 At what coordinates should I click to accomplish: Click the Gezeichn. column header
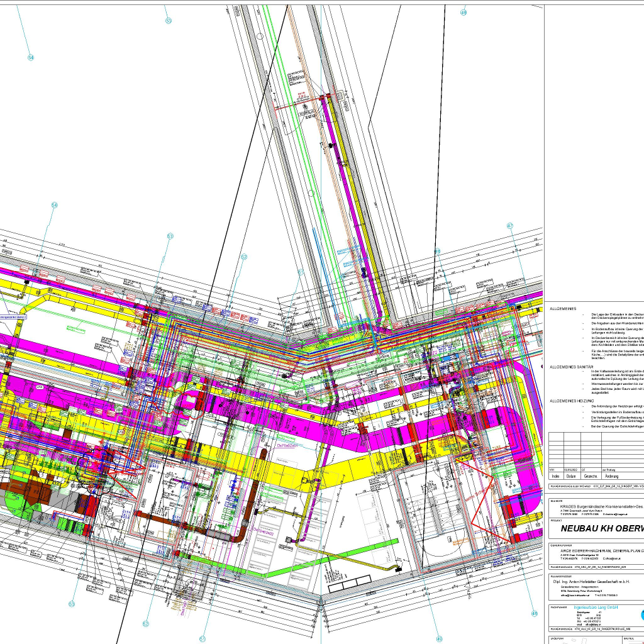(x=588, y=477)
